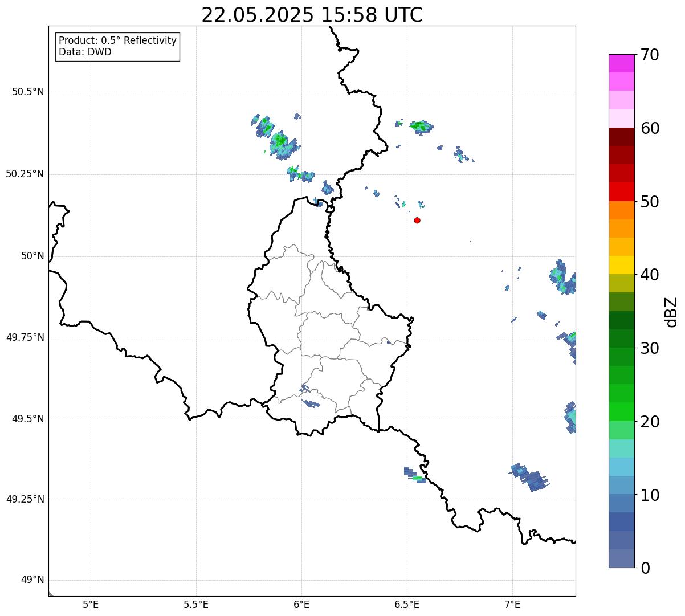This screenshot has height=616, width=685.
Task: Click the magenta top colorbar swatch near 70
Action: tap(621, 63)
